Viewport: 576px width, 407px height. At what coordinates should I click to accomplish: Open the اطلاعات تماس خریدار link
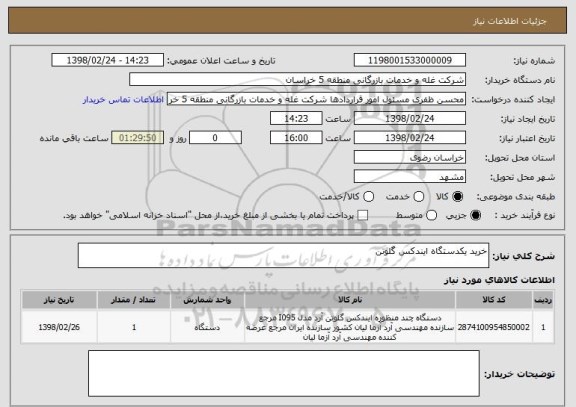(123, 100)
